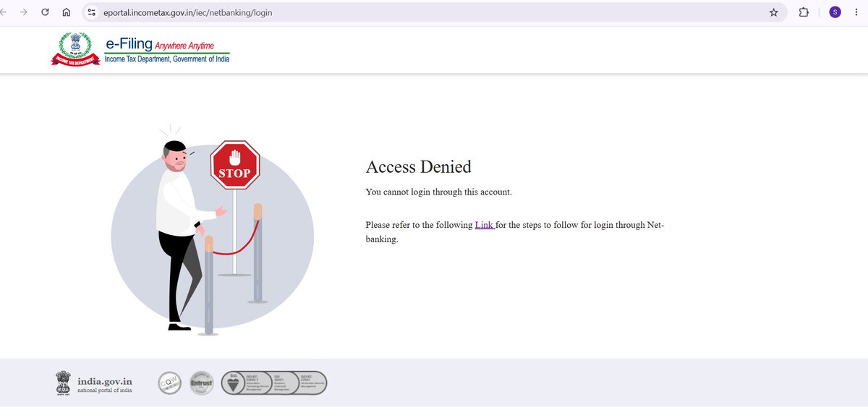Click the CQW certification badge
The height and width of the screenshot is (418, 868).
(169, 383)
